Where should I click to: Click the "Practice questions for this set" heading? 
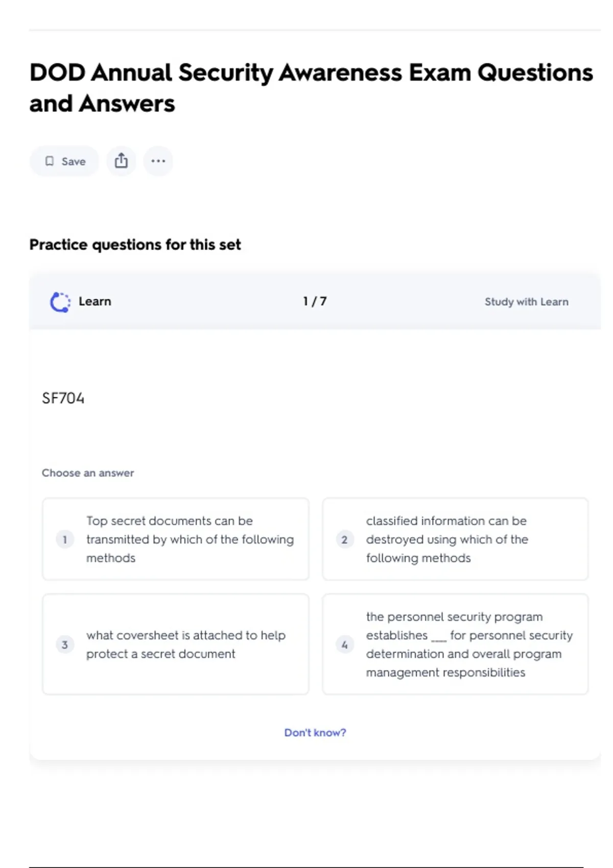(135, 245)
